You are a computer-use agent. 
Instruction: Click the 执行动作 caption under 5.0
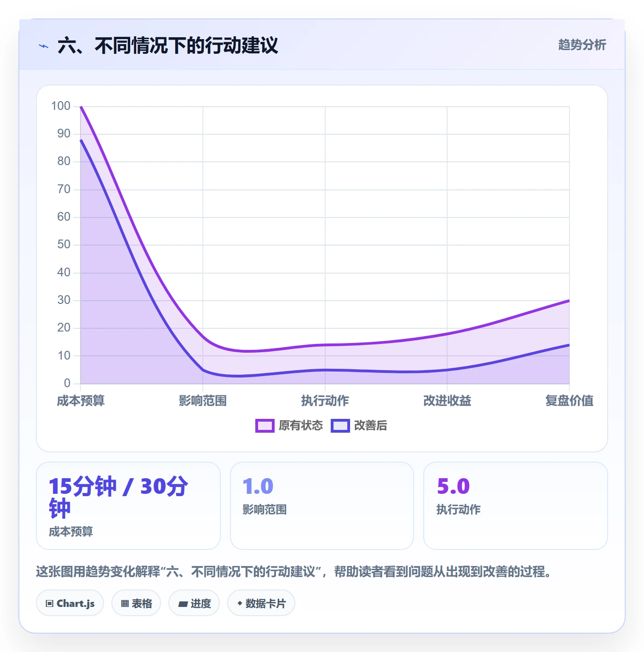coord(459,509)
